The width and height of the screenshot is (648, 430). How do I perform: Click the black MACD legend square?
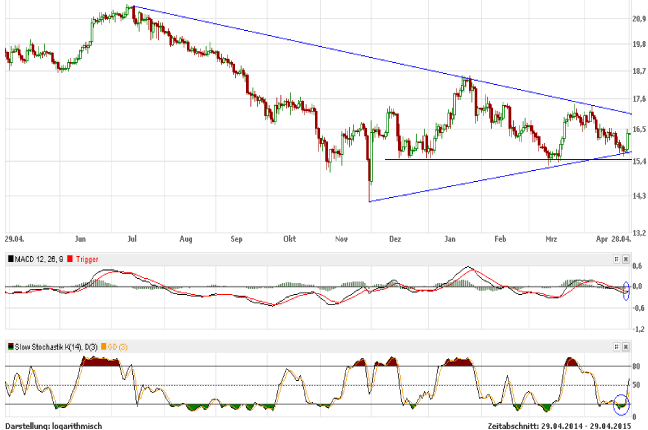pyautogui.click(x=8, y=258)
